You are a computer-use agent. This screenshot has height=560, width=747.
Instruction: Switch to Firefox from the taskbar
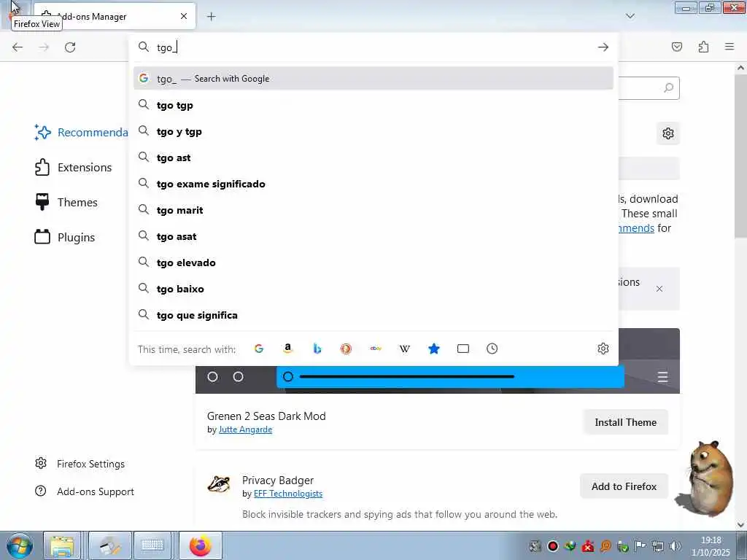(x=200, y=545)
